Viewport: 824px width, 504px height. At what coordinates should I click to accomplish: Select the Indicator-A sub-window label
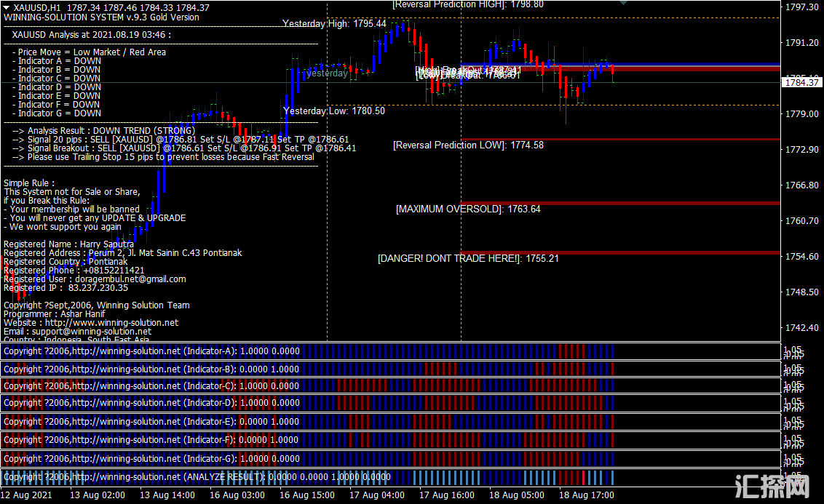click(x=151, y=351)
